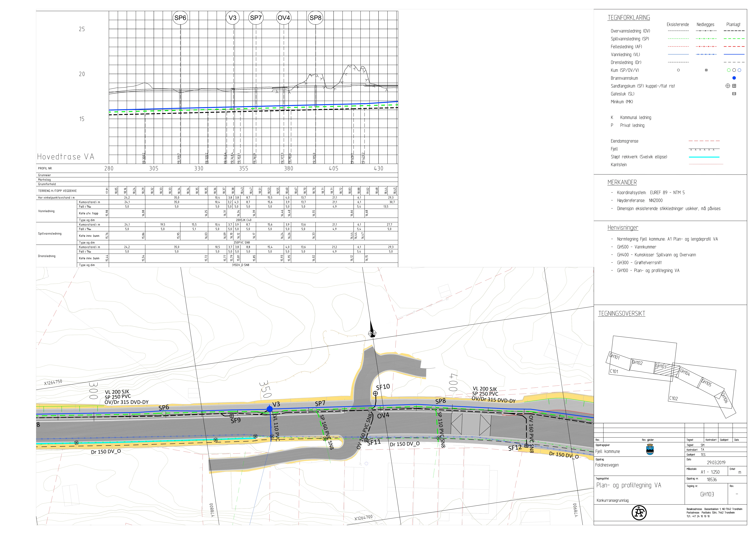The image size is (756, 534).
Task: Click the planned Vannledning blue line sample
Action: point(734,54)
